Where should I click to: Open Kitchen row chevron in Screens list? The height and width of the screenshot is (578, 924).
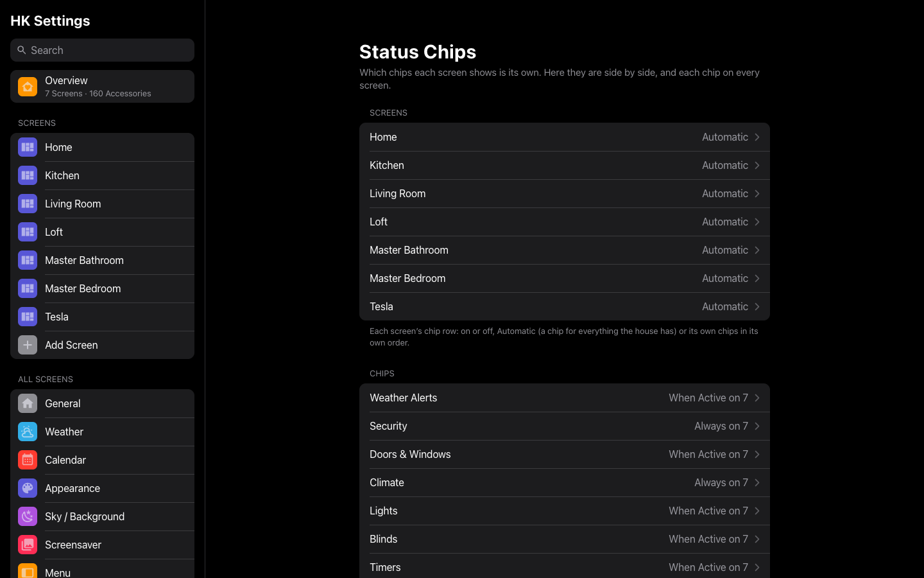pos(757,165)
